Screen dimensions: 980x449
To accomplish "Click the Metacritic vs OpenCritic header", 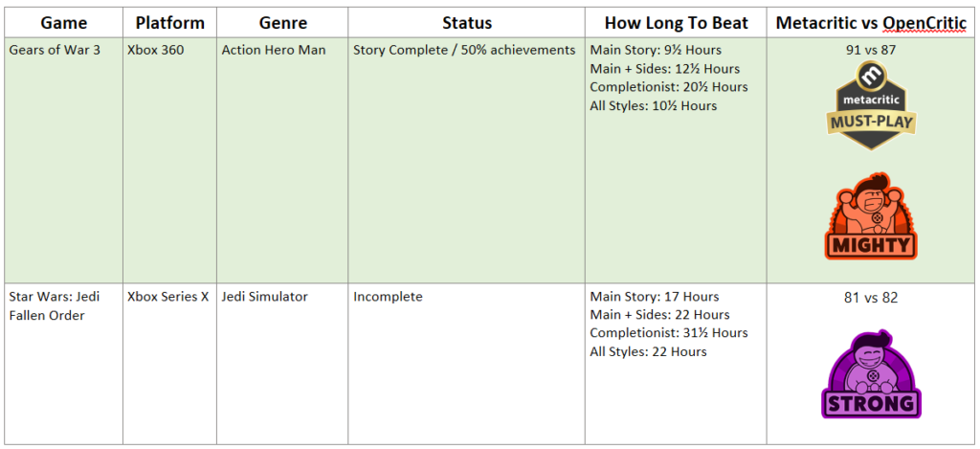I will click(x=871, y=22).
